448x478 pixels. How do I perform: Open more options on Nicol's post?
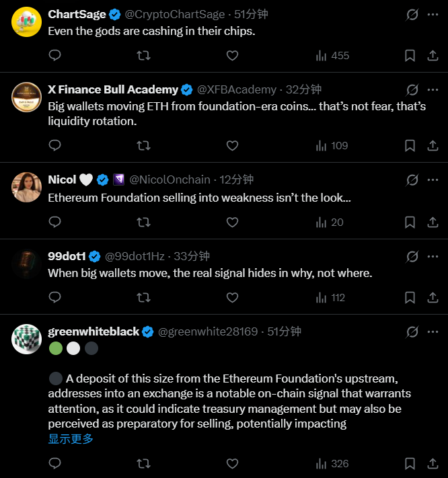pos(433,180)
